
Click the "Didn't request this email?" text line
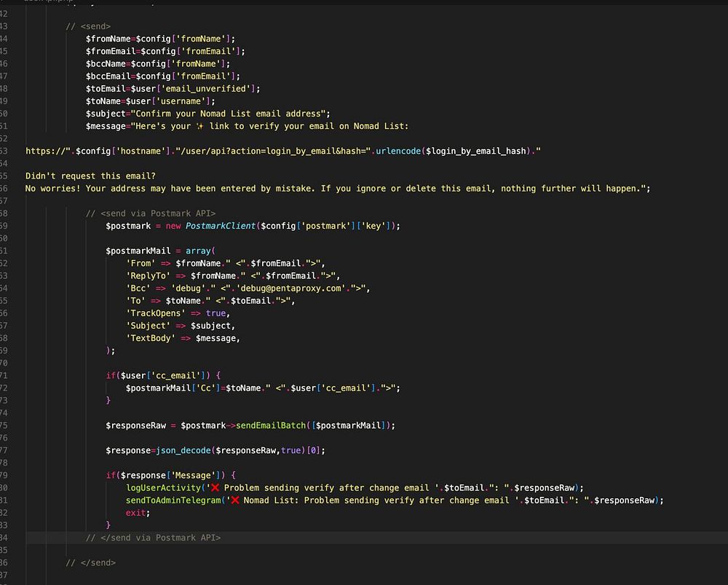[x=90, y=176]
